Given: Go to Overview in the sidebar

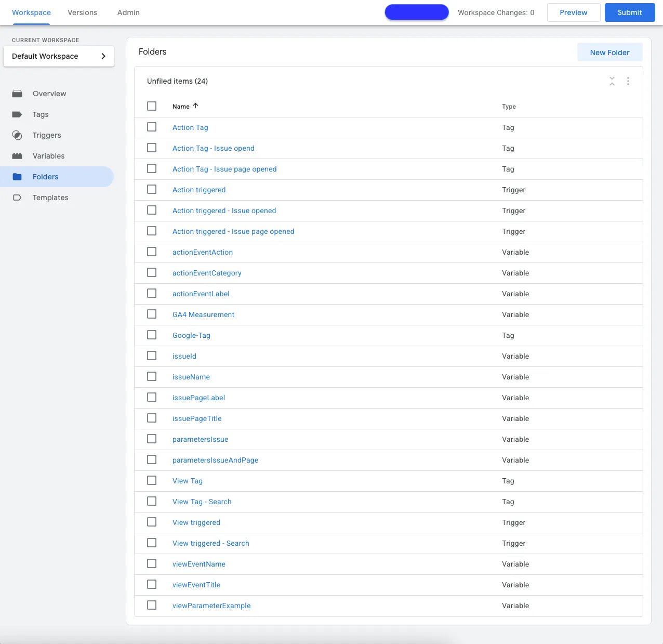Looking at the screenshot, I should tap(49, 94).
